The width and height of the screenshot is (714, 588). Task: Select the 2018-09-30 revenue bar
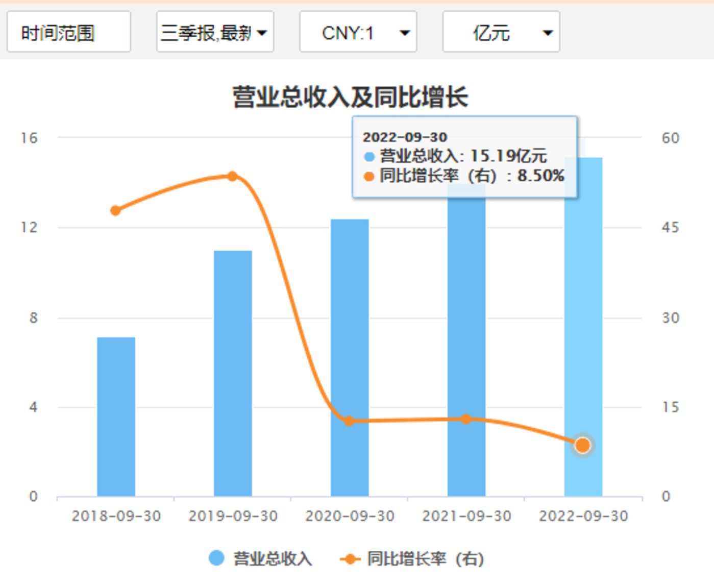(116, 416)
